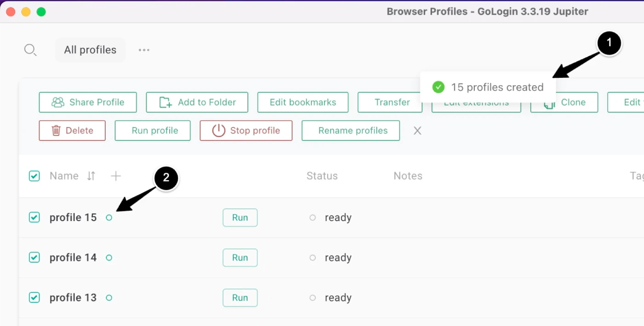Open the Edit bookmarks option
The image size is (644, 326).
[303, 102]
